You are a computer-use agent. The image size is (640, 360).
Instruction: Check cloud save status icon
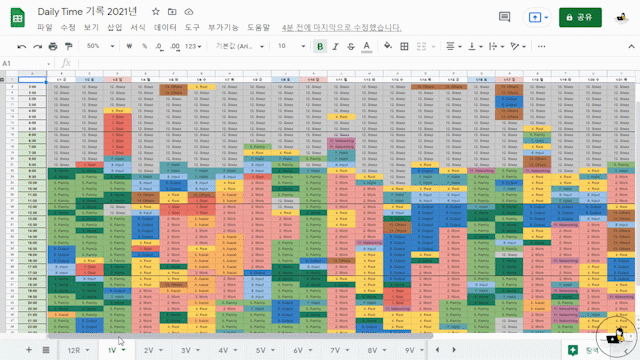tap(189, 12)
